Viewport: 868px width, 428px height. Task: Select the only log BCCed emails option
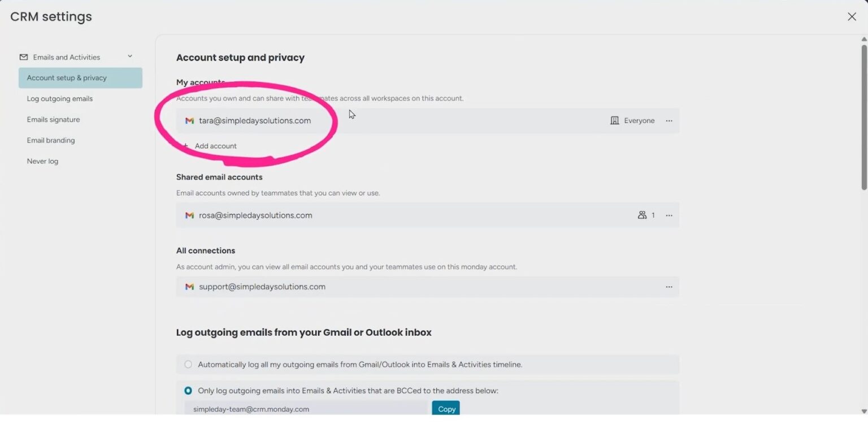[x=188, y=391]
